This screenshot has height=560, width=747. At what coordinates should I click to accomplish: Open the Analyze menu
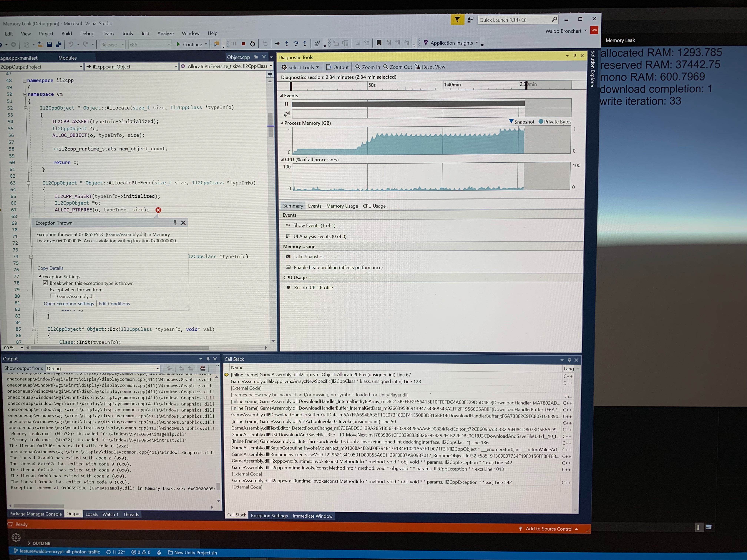[x=165, y=33]
